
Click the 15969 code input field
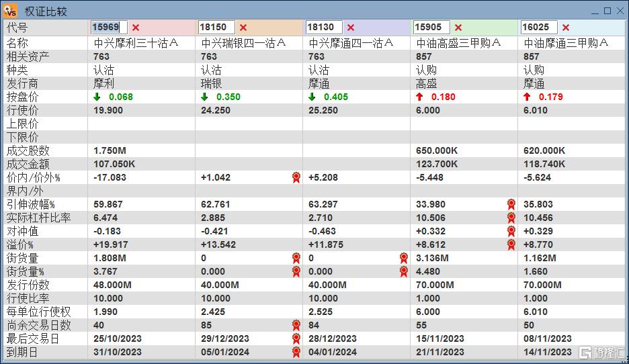(x=109, y=28)
